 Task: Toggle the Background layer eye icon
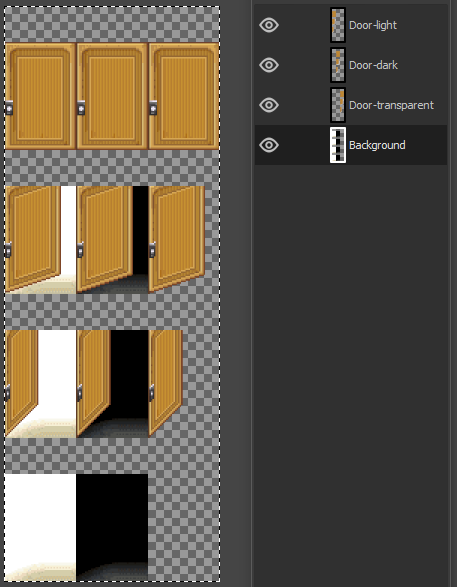coord(269,145)
